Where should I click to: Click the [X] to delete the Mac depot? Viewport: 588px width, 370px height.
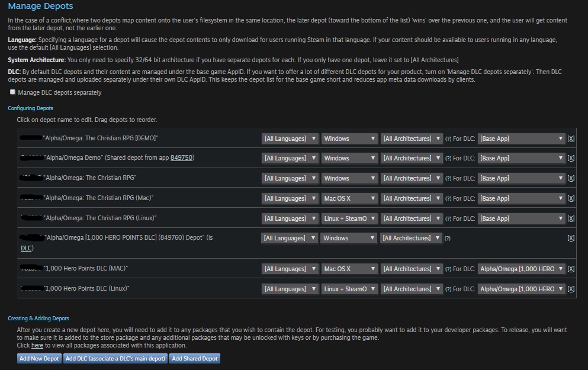570,198
